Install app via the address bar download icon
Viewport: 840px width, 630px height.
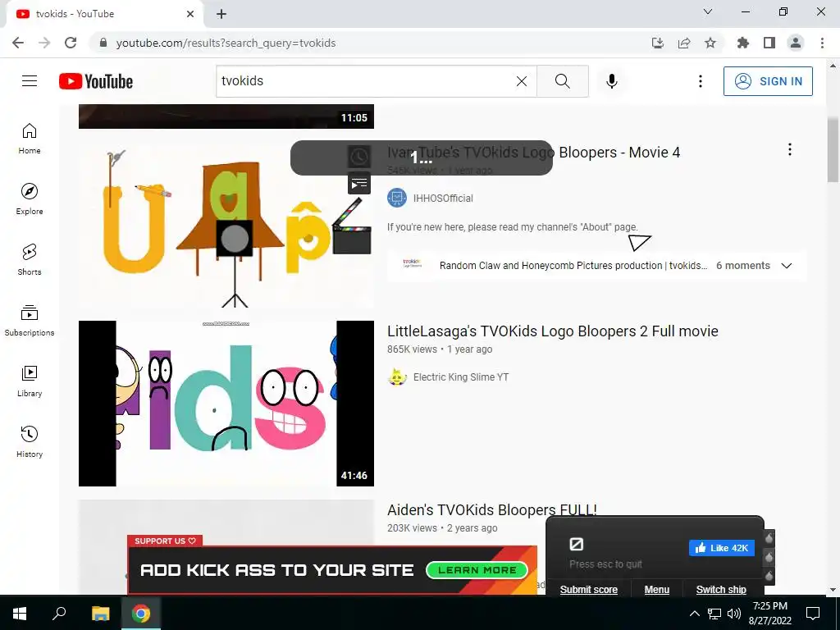pos(657,43)
